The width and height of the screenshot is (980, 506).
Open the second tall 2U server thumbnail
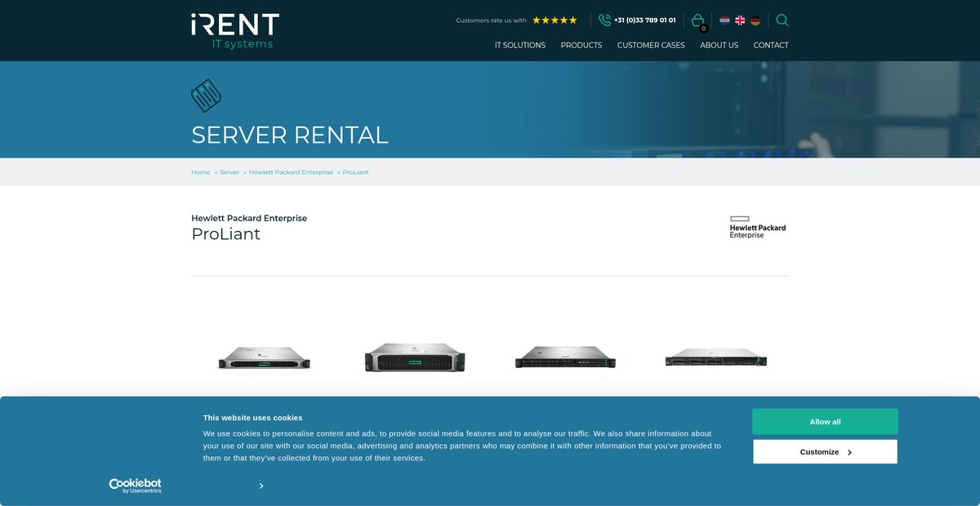click(x=415, y=357)
